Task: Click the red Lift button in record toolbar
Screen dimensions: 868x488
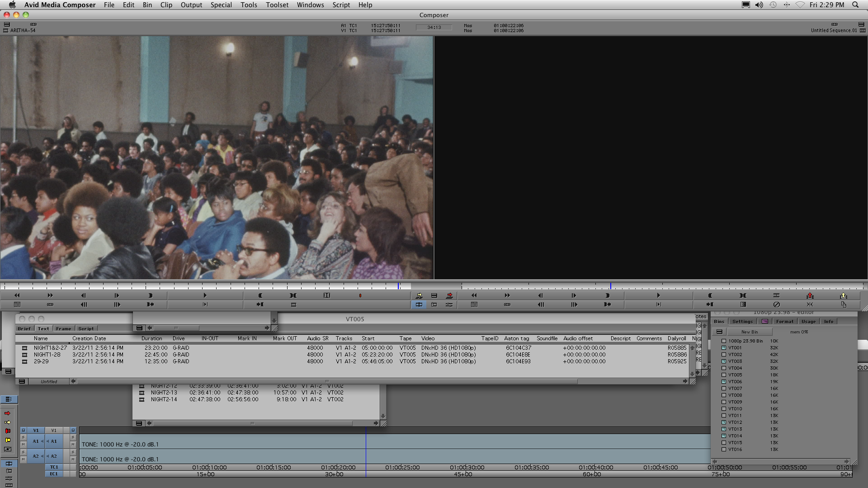Action: (810, 296)
